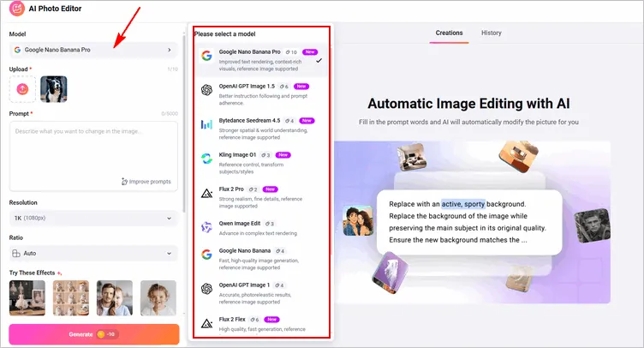The width and height of the screenshot is (644, 348).
Task: Select the Flux 2 Pro model icon
Action: tap(206, 194)
